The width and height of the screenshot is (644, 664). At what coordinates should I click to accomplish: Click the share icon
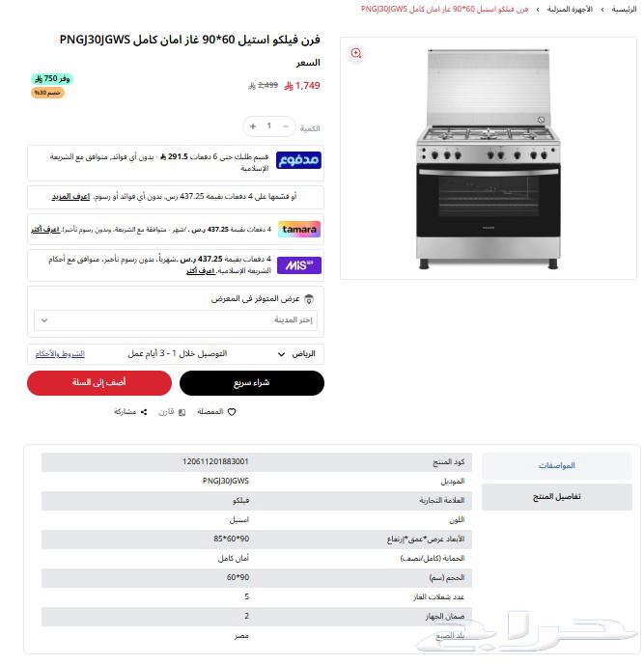(144, 412)
